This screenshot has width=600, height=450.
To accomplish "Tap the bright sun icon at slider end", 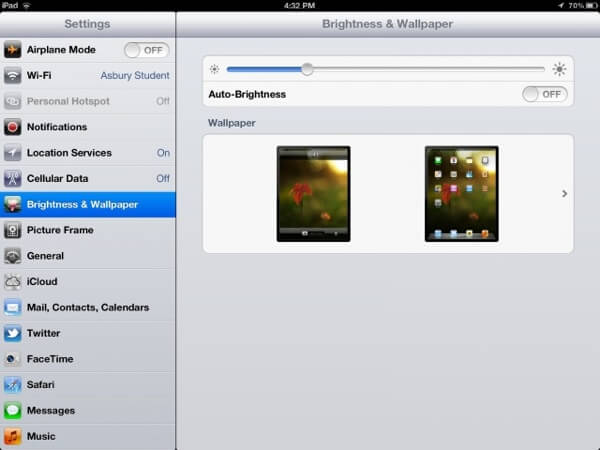I will pos(559,69).
